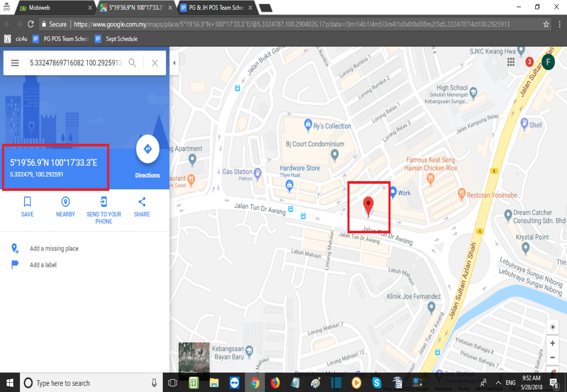This screenshot has height=392, width=567.
Task: Click Famous Keat Seng restaurant marker
Action: click(x=430, y=179)
